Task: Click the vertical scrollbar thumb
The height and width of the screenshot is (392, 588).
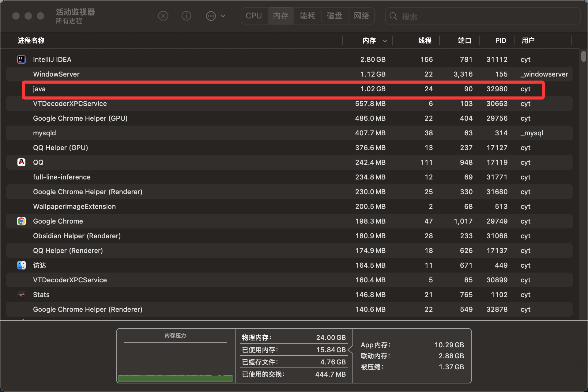Action: pos(583,56)
